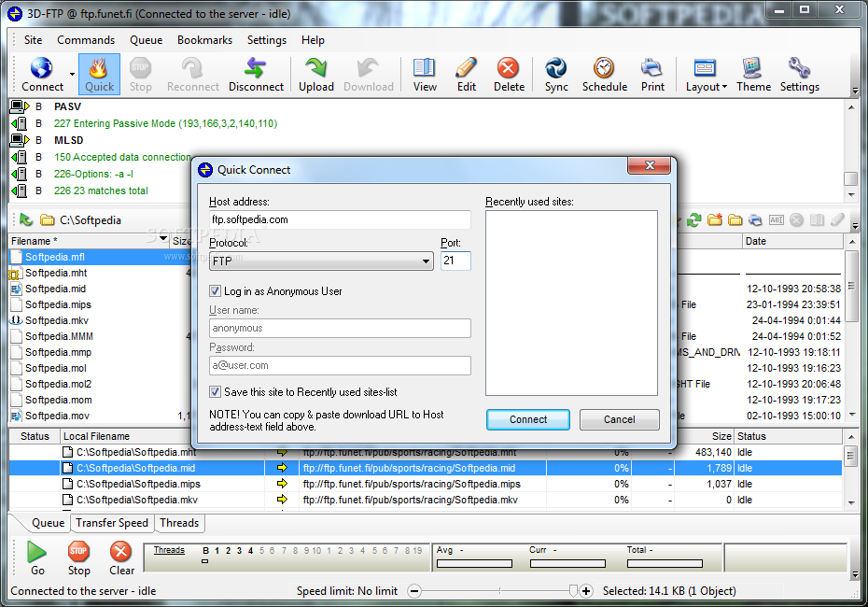The width and height of the screenshot is (868, 607).
Task: Click the speed limit slider thumb
Action: 573,591
